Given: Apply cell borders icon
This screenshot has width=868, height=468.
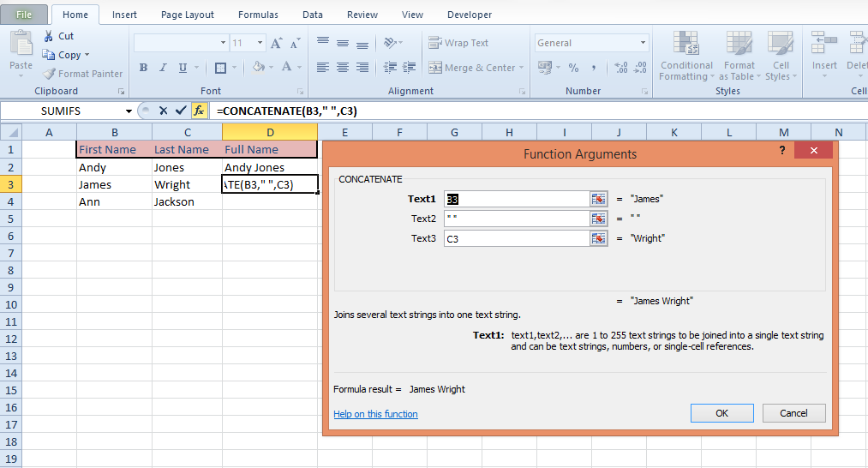Looking at the screenshot, I should tap(220, 68).
